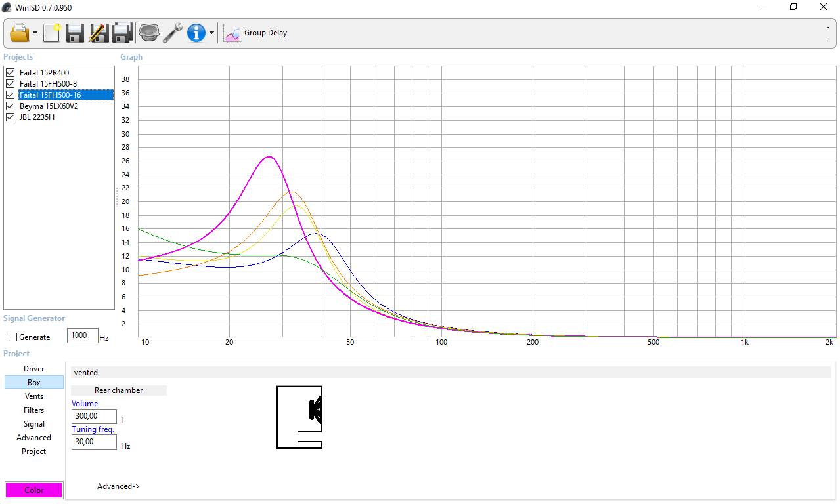Select the JBL 2235H project name
Screen dimensions: 840x504
37,117
